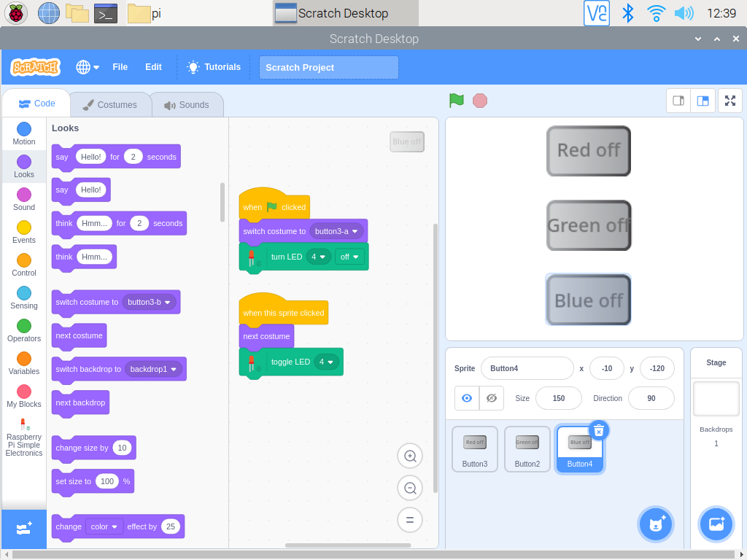The width and height of the screenshot is (747, 560).
Task: Click the sprite name field Button4
Action: tap(527, 368)
